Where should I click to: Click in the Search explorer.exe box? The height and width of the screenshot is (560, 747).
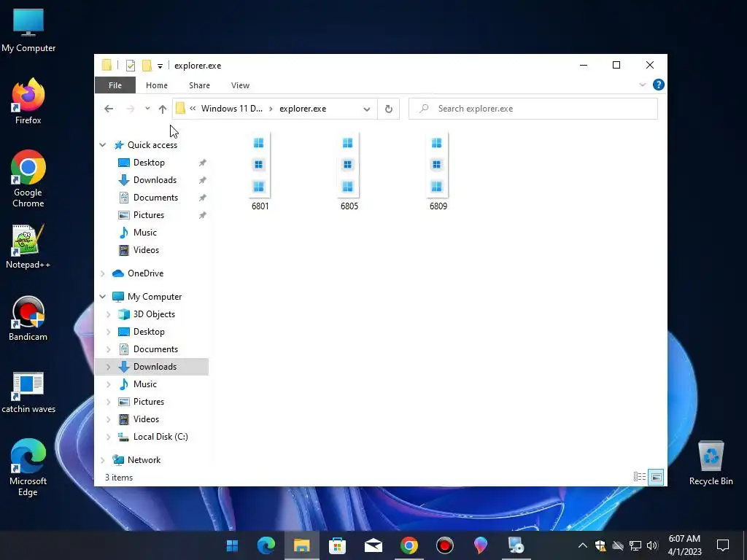[533, 109]
